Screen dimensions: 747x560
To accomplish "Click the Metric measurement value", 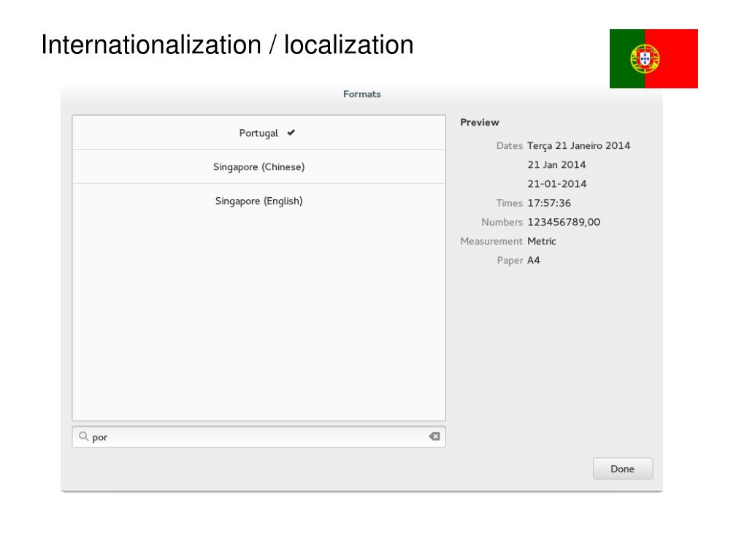I will tap(542, 241).
